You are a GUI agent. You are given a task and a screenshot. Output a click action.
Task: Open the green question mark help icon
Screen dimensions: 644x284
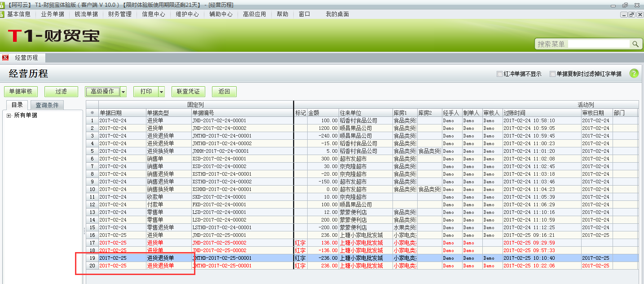pyautogui.click(x=633, y=74)
